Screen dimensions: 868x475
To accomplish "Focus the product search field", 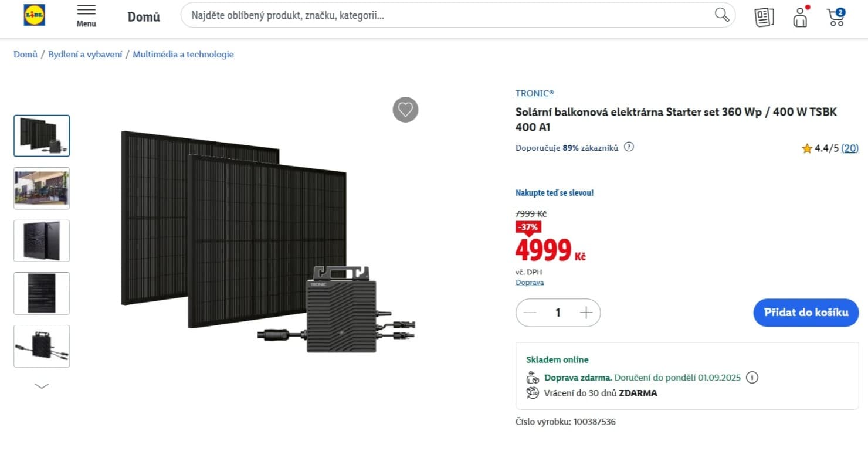I will click(x=446, y=15).
